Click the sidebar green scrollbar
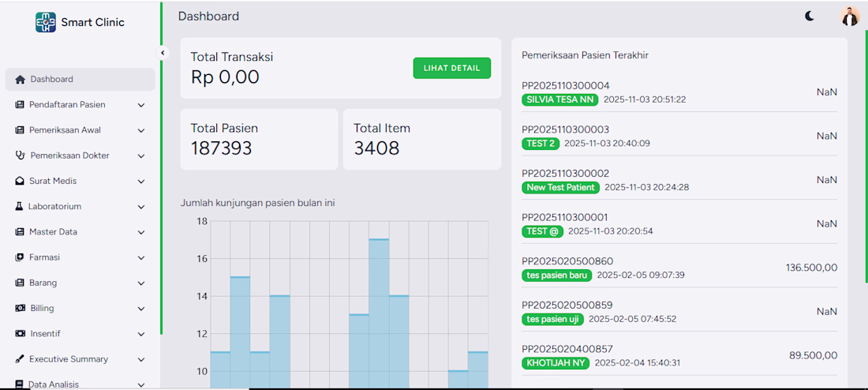Viewport: 868px width, 390px height. 161,168
